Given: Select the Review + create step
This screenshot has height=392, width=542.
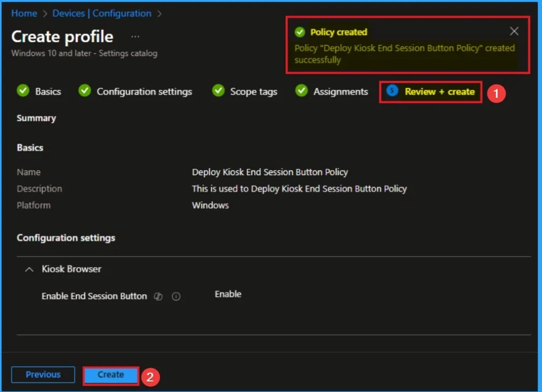Looking at the screenshot, I should tap(439, 92).
